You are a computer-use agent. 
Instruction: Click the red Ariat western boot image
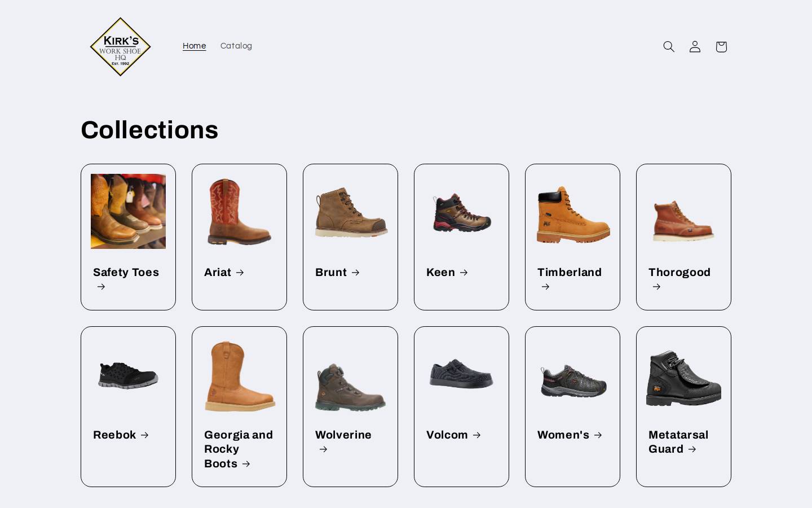(x=239, y=211)
